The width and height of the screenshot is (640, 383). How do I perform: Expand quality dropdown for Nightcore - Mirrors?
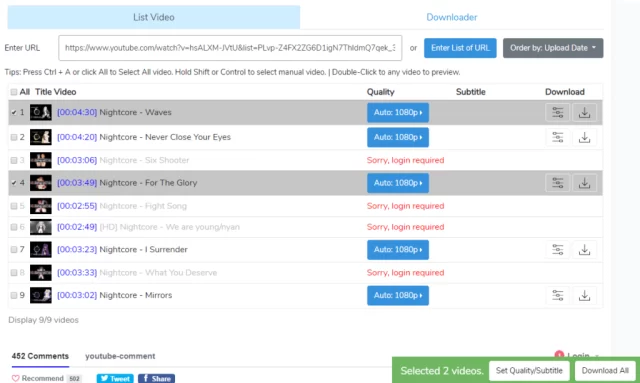pyautogui.click(x=398, y=295)
